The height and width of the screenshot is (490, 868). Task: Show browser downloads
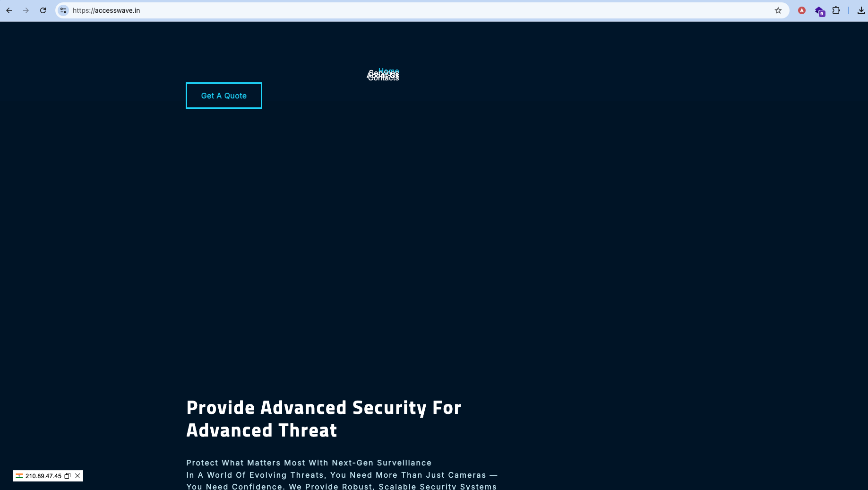point(861,10)
